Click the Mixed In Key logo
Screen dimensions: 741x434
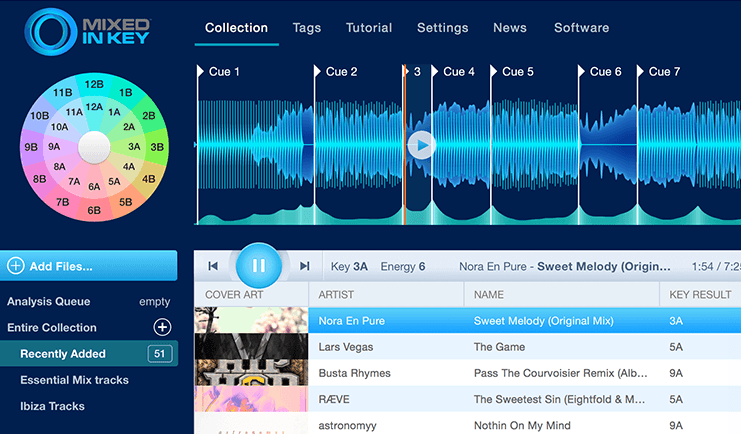(x=87, y=32)
